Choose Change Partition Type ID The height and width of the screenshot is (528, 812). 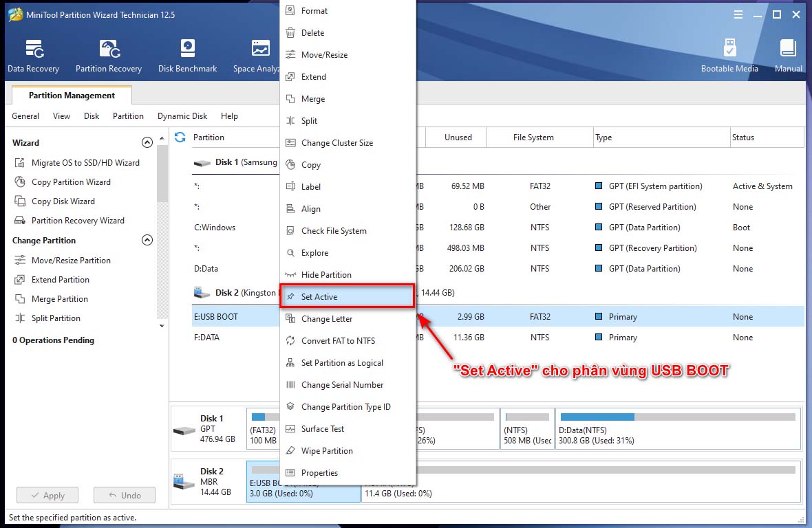pos(348,407)
